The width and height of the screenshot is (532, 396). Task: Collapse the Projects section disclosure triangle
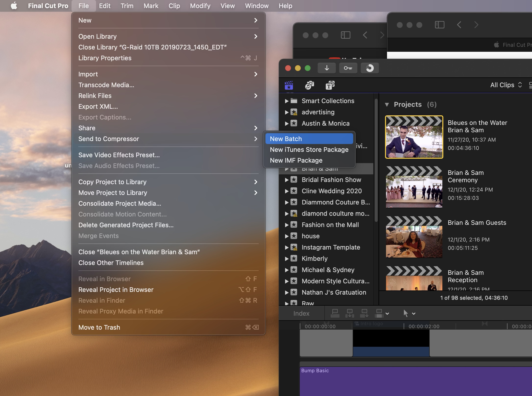tap(387, 105)
